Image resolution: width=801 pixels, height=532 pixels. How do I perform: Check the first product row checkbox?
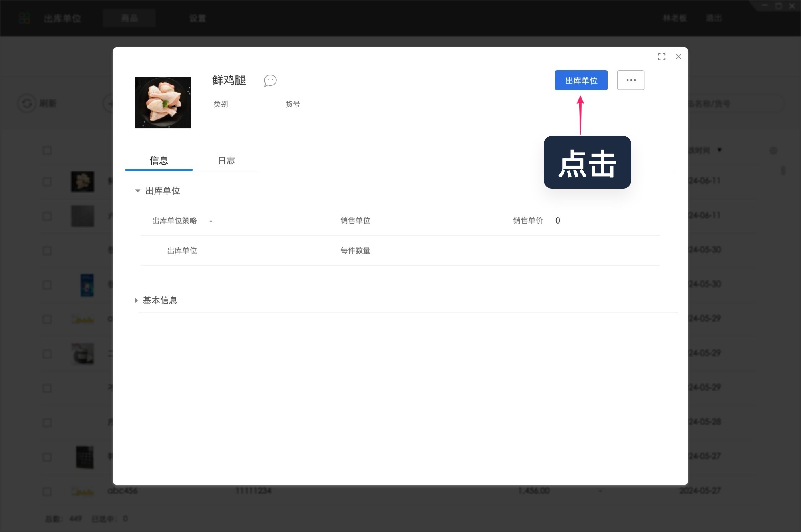[47, 181]
